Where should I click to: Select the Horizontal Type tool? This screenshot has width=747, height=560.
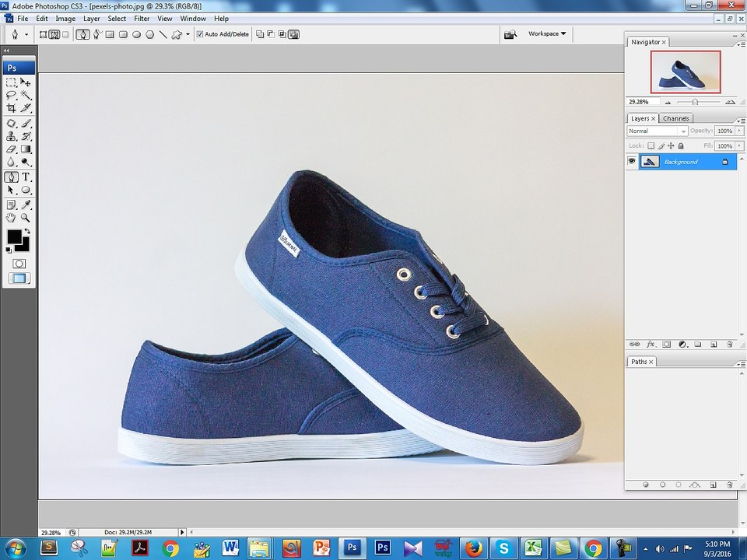pos(26,177)
